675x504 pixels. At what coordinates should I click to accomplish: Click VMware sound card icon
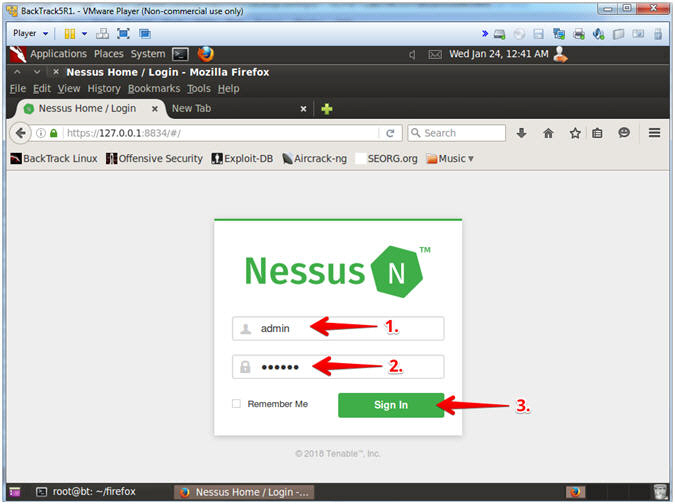(598, 34)
